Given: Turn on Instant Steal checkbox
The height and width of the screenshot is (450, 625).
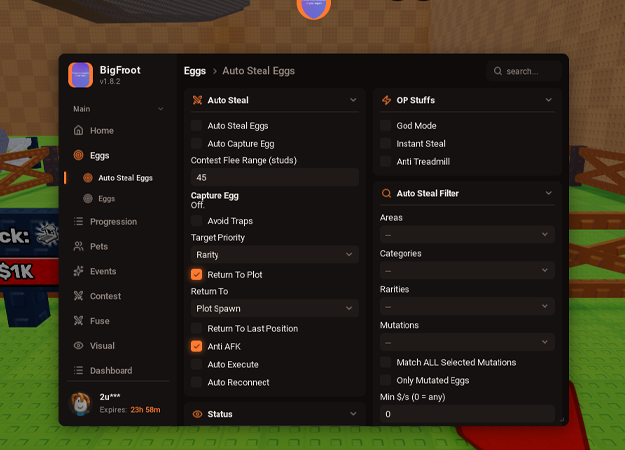Looking at the screenshot, I should point(385,143).
